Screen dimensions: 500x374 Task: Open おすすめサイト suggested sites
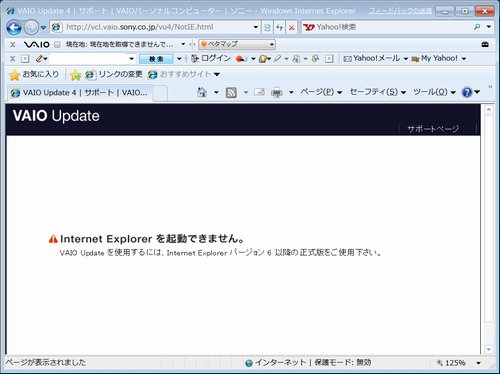(184, 74)
